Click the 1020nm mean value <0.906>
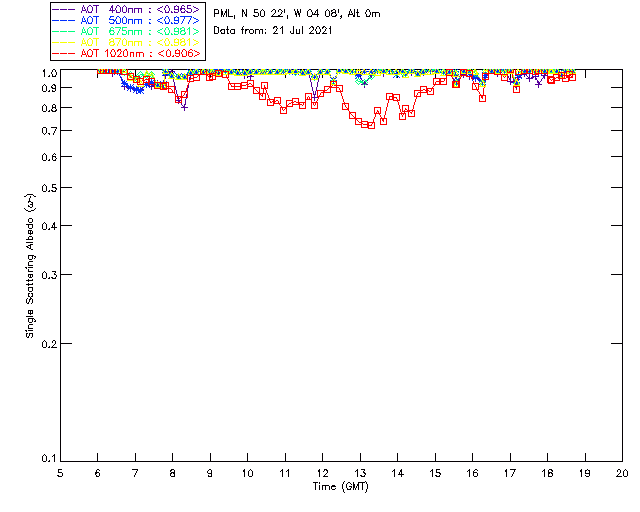 (x=178, y=53)
